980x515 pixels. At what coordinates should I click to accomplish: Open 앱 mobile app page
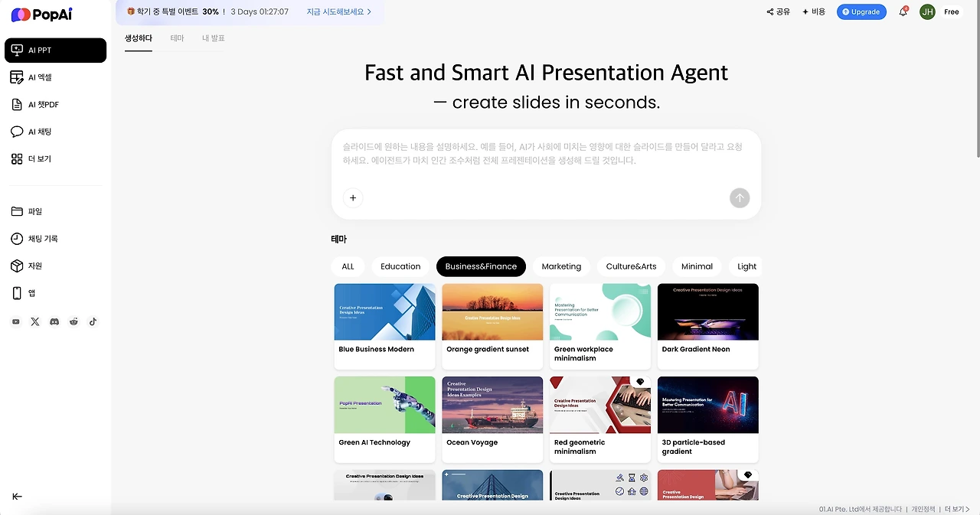(x=55, y=293)
